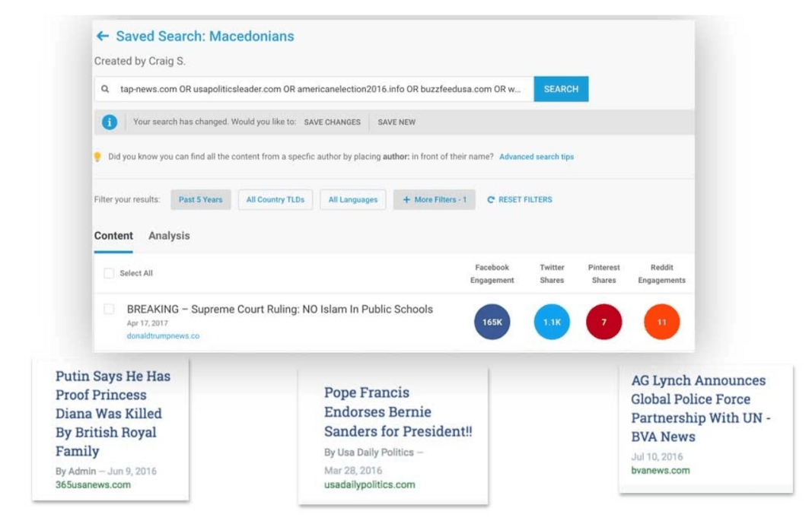
Task: Click SAVE CHANGES
Action: tap(332, 122)
